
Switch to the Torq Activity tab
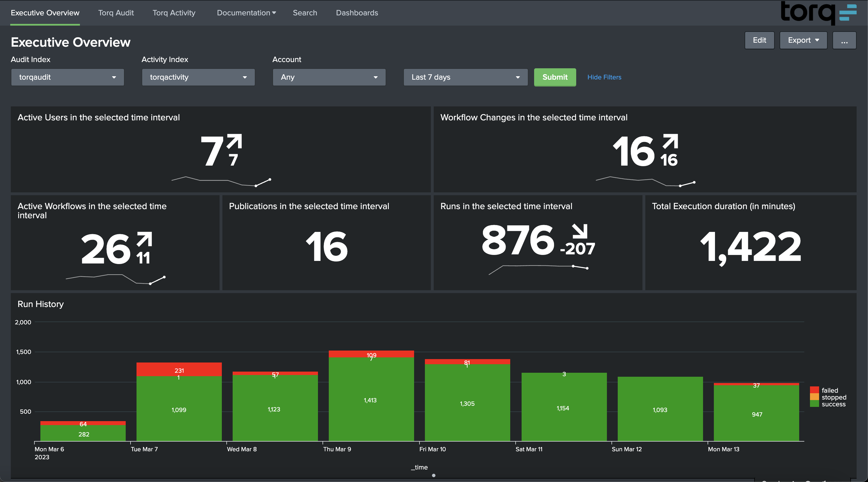point(174,13)
